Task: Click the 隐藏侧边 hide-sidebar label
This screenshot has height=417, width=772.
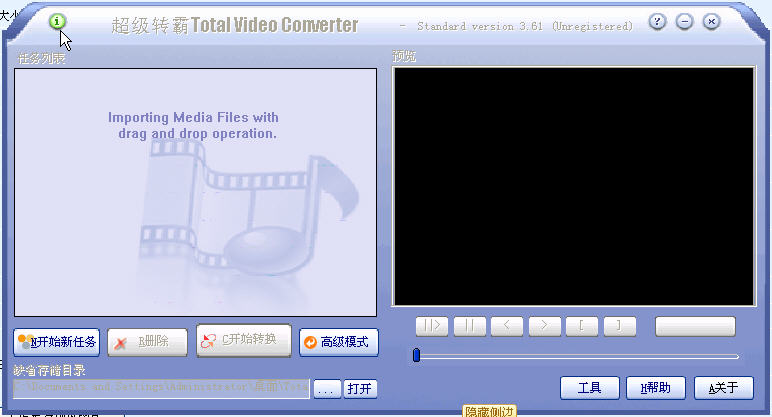Action: pos(490,410)
